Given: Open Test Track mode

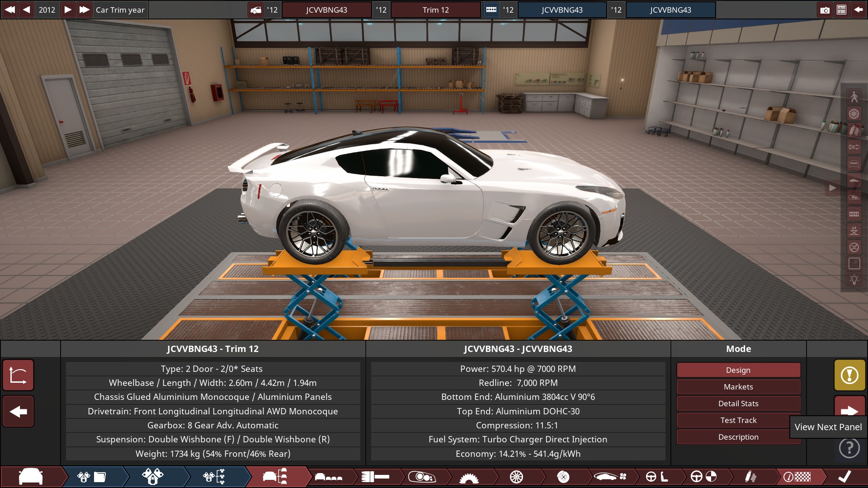Looking at the screenshot, I should tap(738, 420).
